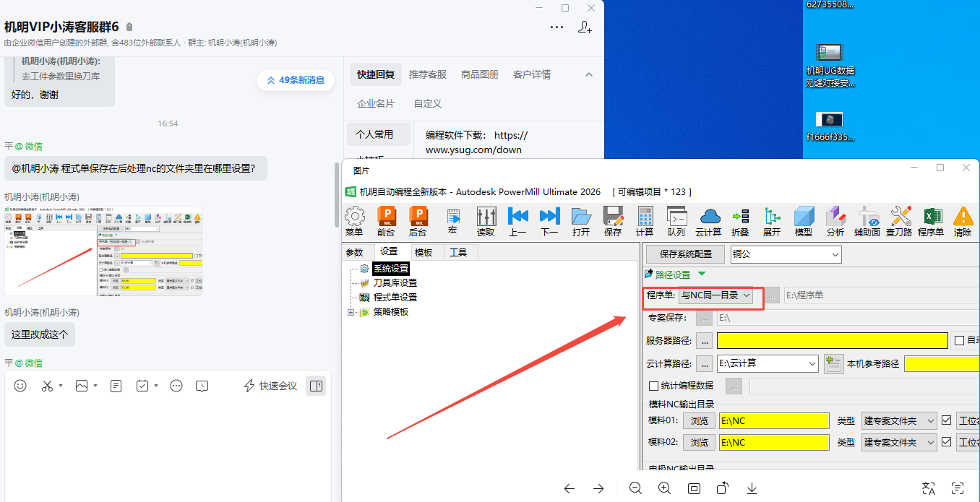Open the more options circle in chat toolbar
The width and height of the screenshot is (980, 502).
(x=176, y=386)
